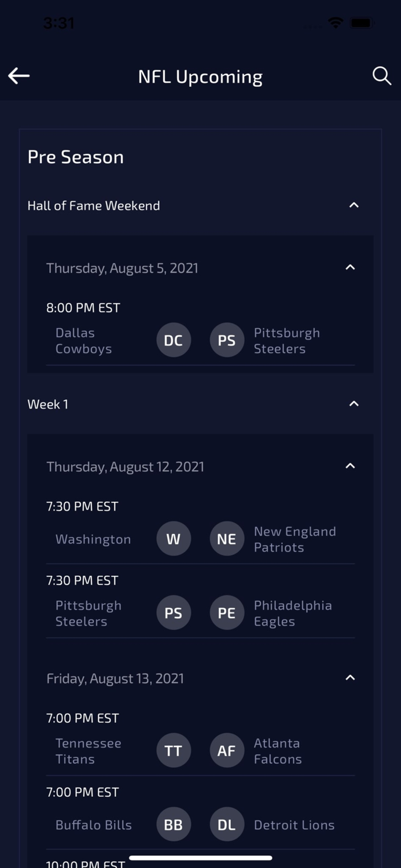Tap the NE team badge

pyautogui.click(x=226, y=539)
